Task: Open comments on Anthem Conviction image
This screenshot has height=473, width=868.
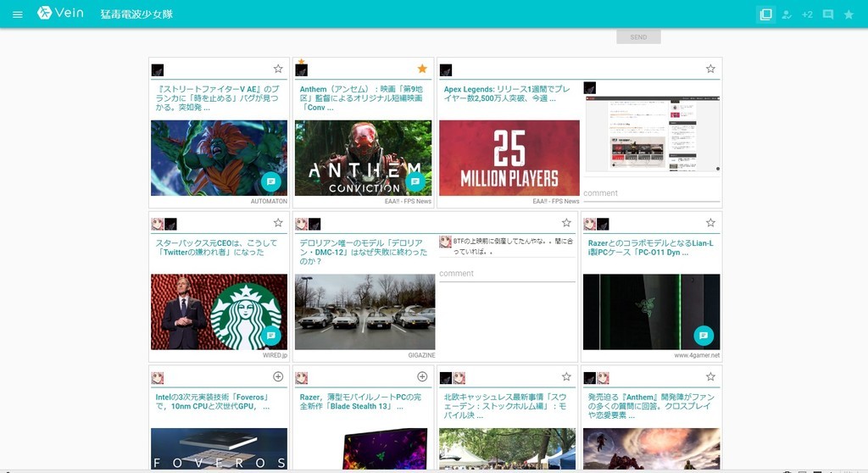Action: [x=415, y=181]
